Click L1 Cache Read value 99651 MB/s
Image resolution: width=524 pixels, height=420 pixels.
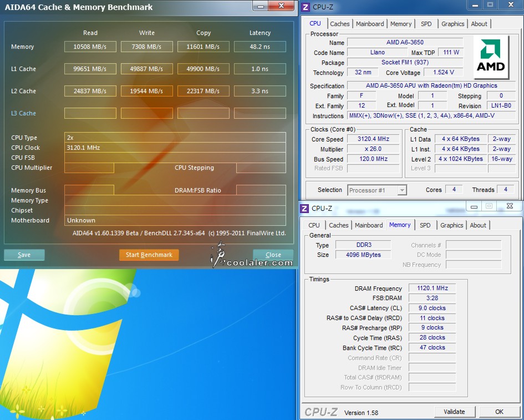click(90, 69)
